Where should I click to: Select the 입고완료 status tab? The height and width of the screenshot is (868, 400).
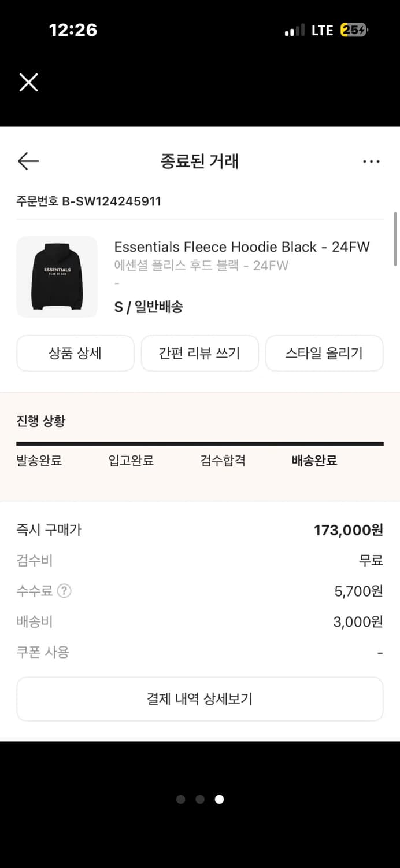[x=131, y=460]
